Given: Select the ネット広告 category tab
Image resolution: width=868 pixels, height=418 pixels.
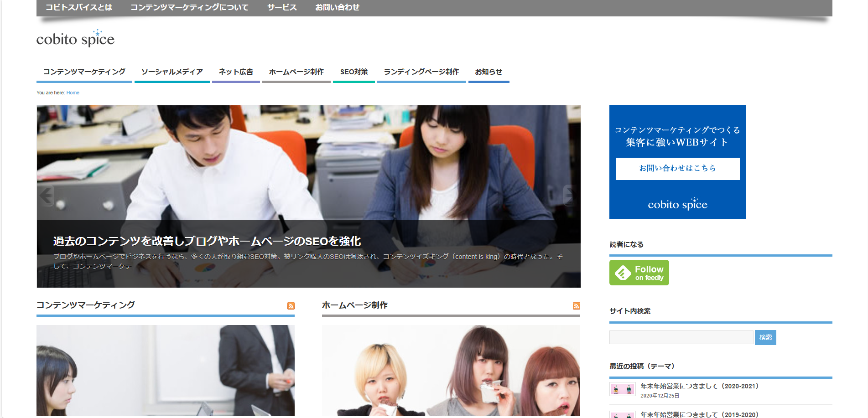Looking at the screenshot, I should click(236, 72).
